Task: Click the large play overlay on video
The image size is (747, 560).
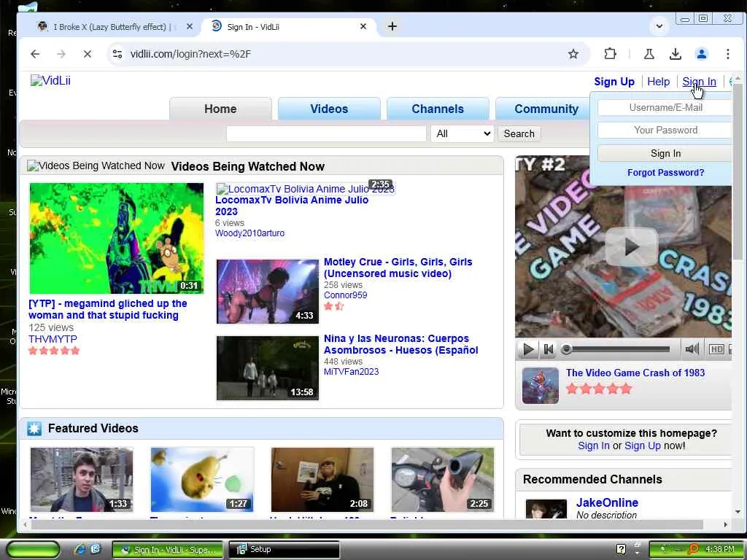Action: 631,246
